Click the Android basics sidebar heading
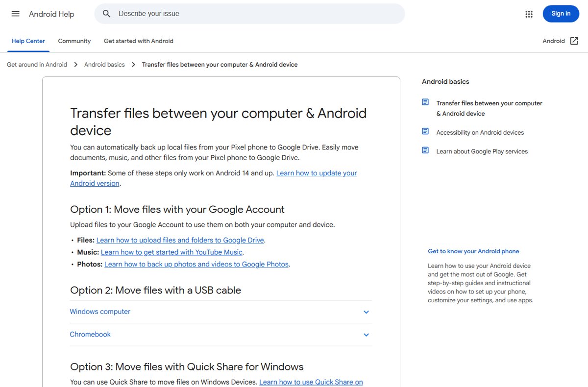The height and width of the screenshot is (387, 588). [445, 82]
